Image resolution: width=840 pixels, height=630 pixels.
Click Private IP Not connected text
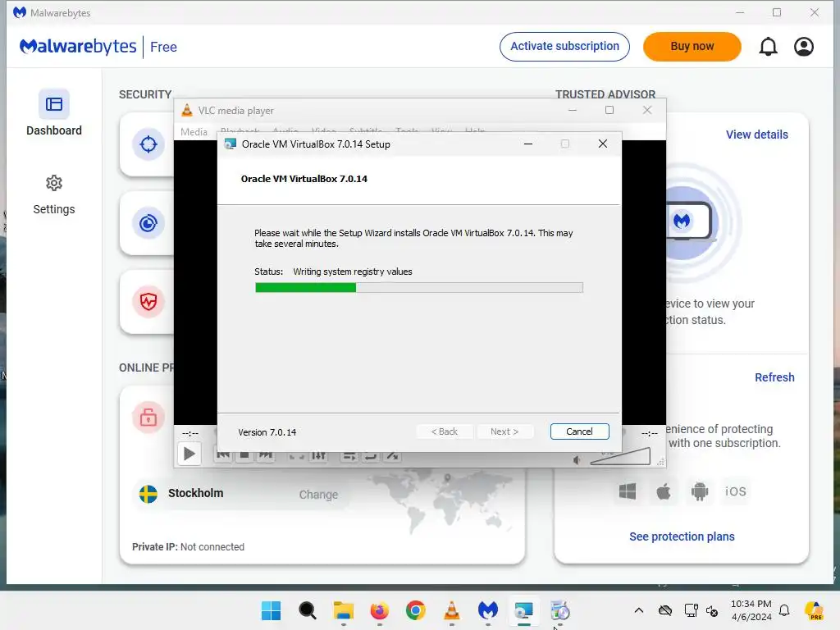pos(188,547)
